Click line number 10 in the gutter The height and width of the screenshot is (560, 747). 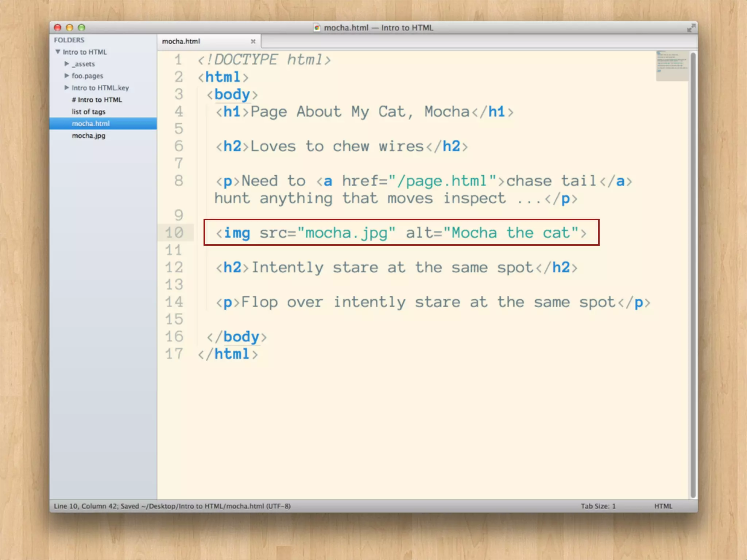[174, 233]
